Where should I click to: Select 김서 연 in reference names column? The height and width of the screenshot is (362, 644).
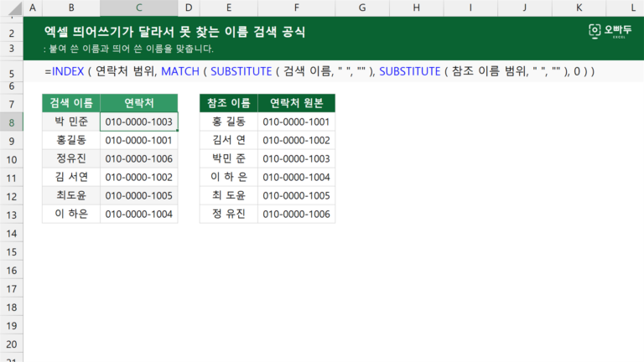coord(229,140)
